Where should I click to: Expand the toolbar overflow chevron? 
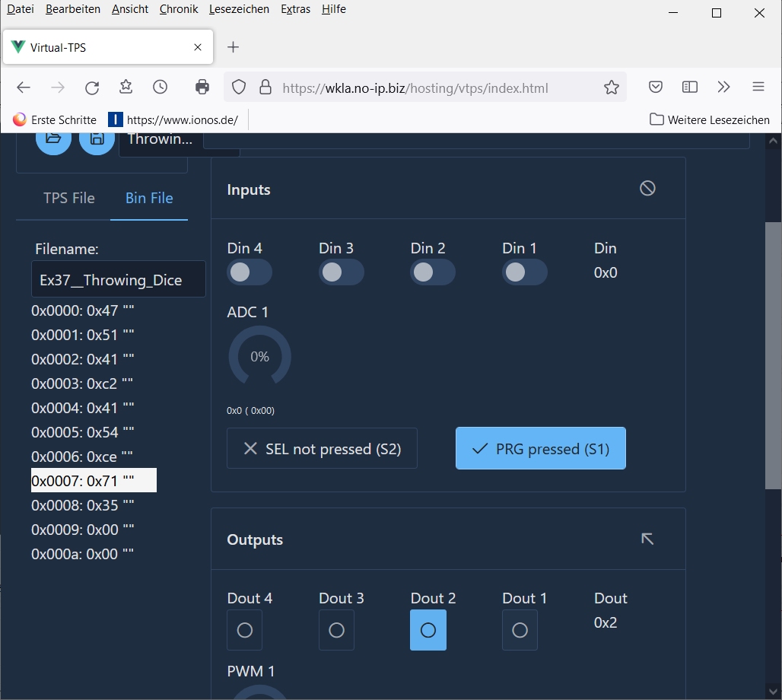(x=723, y=87)
